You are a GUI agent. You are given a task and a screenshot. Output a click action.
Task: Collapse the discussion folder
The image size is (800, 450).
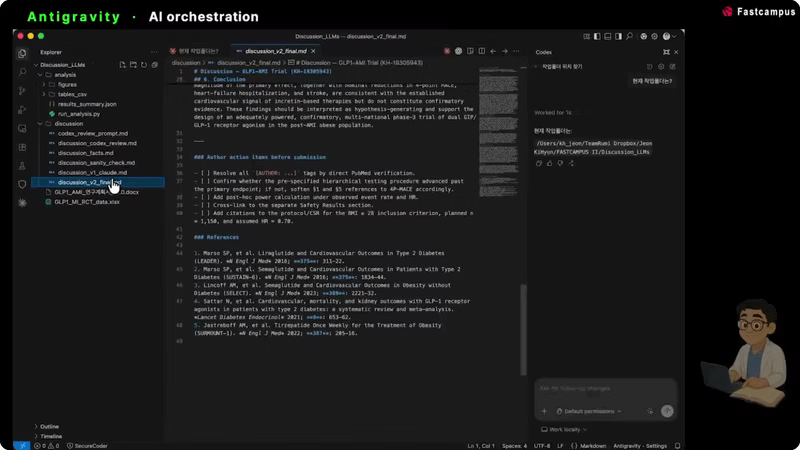click(68, 123)
